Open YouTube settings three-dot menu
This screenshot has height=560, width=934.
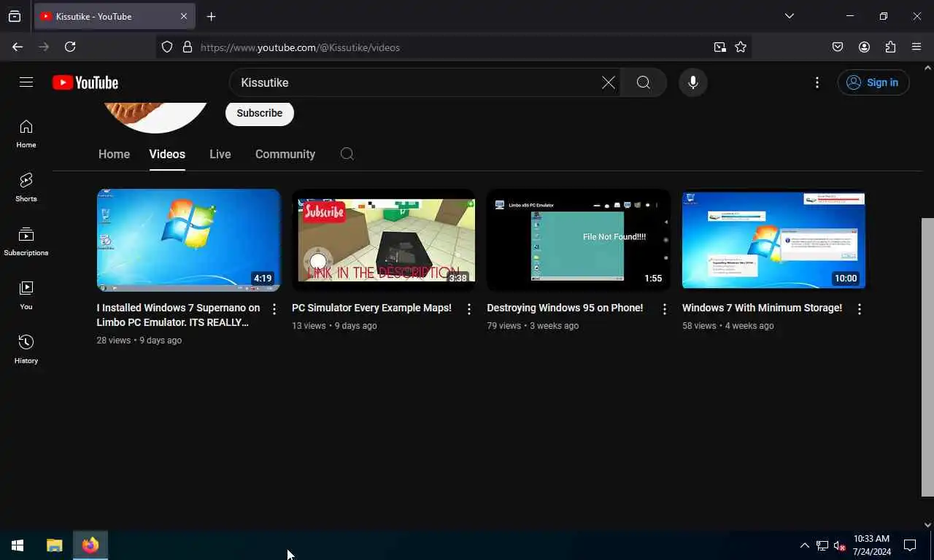click(817, 82)
